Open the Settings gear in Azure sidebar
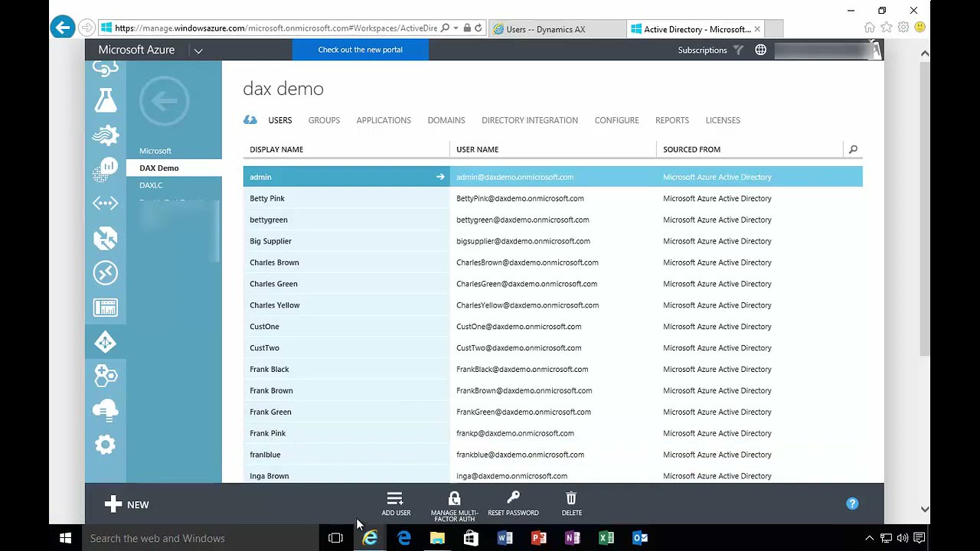This screenshot has height=551, width=980. click(x=106, y=445)
